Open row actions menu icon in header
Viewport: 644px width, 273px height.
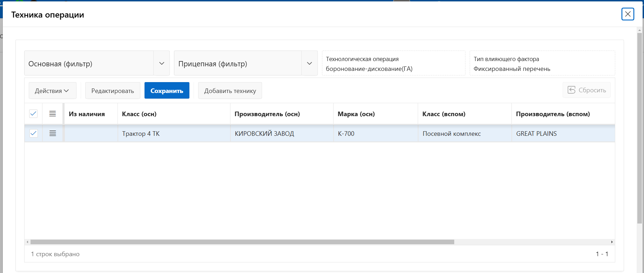click(53, 114)
